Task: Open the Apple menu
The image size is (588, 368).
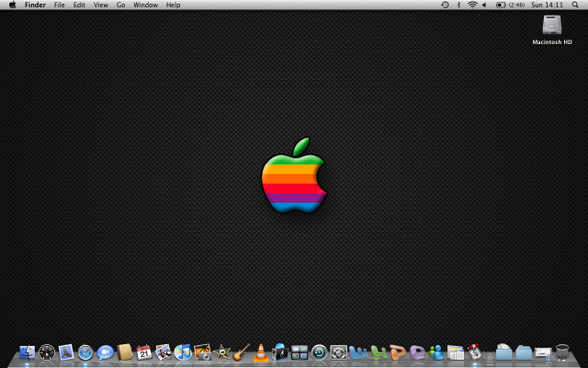Action: pos(12,5)
